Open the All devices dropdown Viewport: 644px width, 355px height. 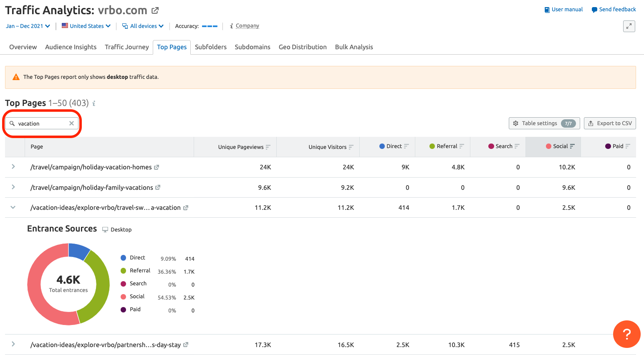(x=143, y=26)
